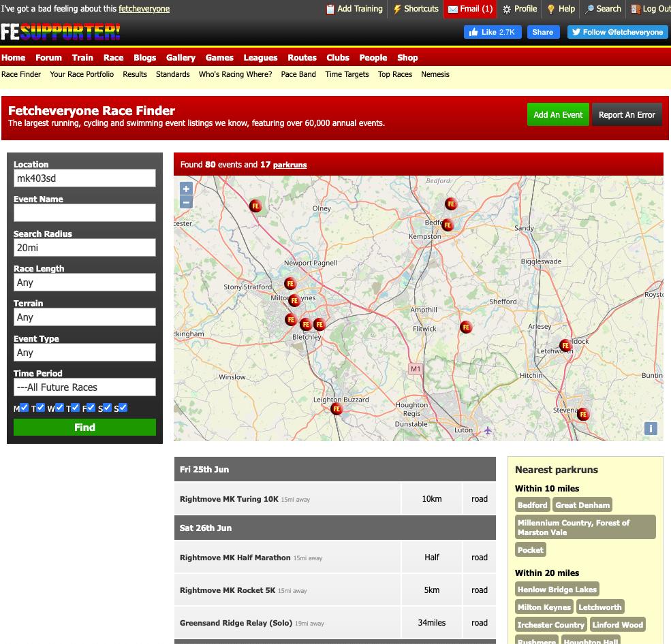The height and width of the screenshot is (644, 671).
Task: Open the Event Type dropdown
Action: point(84,353)
